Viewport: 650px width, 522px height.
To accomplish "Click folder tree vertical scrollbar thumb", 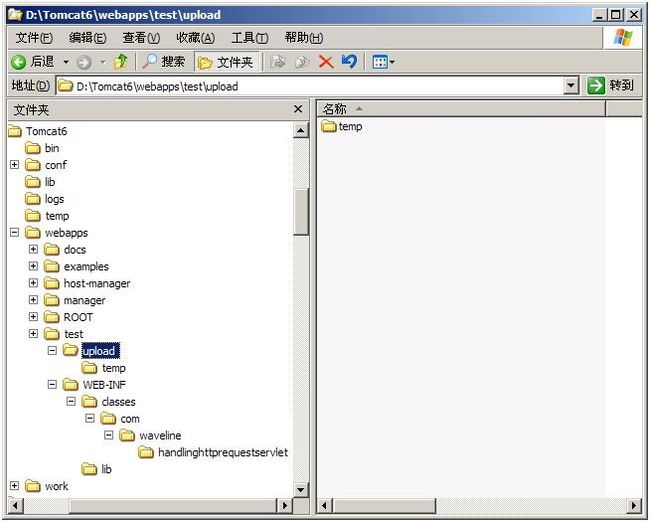I will pyautogui.click(x=301, y=212).
